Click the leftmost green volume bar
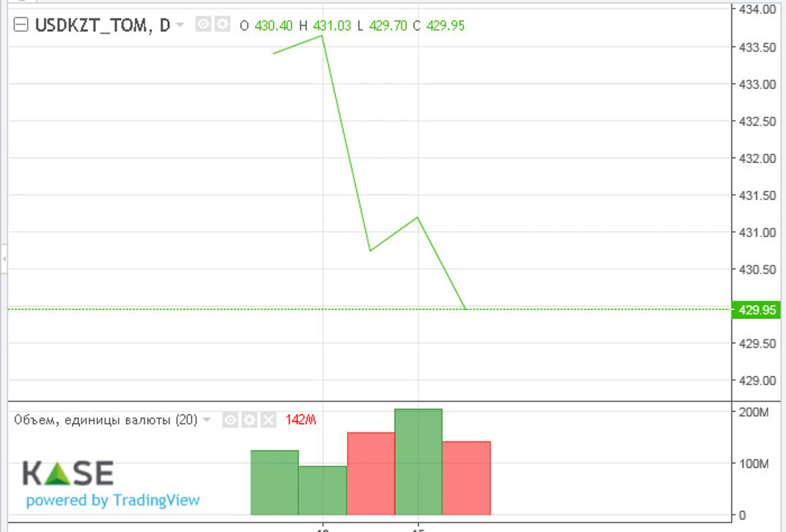The width and height of the screenshot is (786, 532). click(274, 482)
